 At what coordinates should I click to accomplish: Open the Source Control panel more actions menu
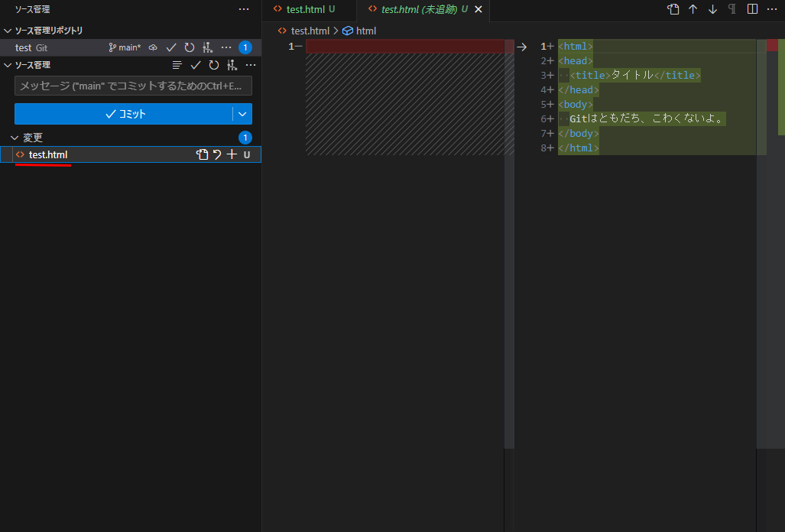pos(244,9)
